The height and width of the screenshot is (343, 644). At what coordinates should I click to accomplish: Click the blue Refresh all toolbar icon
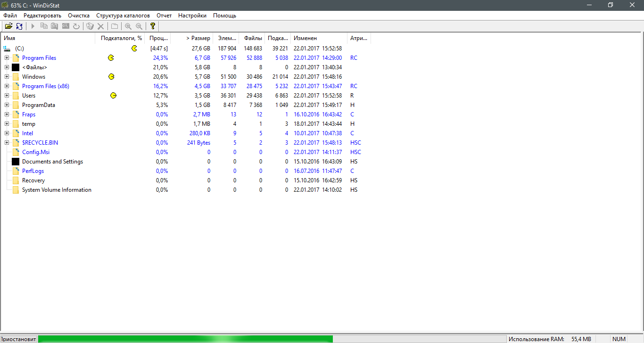(19, 26)
